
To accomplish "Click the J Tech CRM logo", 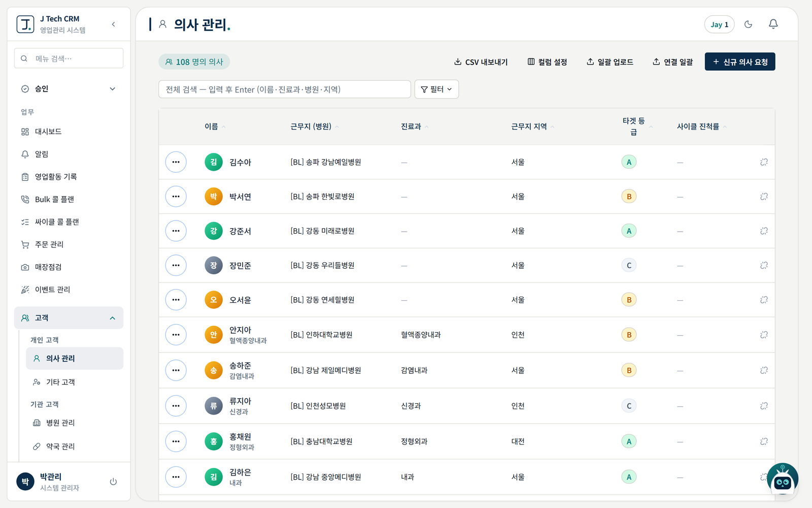I will coord(25,24).
